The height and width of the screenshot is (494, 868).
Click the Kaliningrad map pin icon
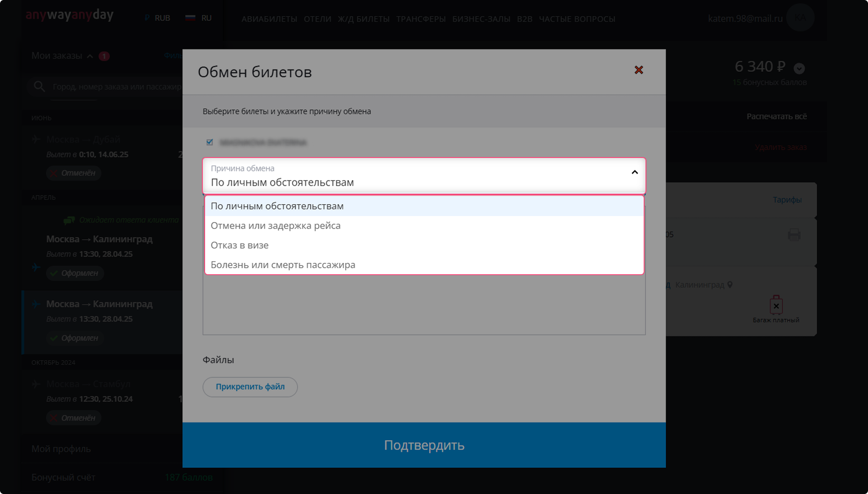pyautogui.click(x=730, y=285)
